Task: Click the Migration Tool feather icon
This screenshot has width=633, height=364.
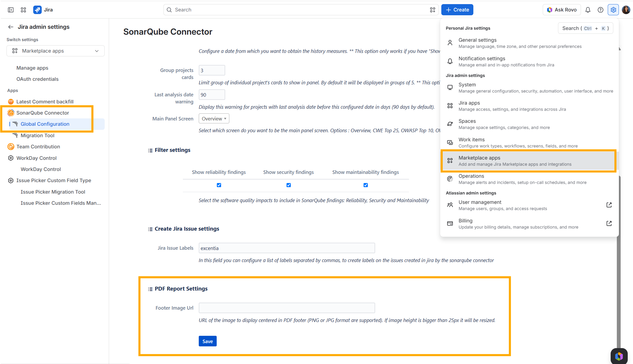Action: (x=15, y=135)
